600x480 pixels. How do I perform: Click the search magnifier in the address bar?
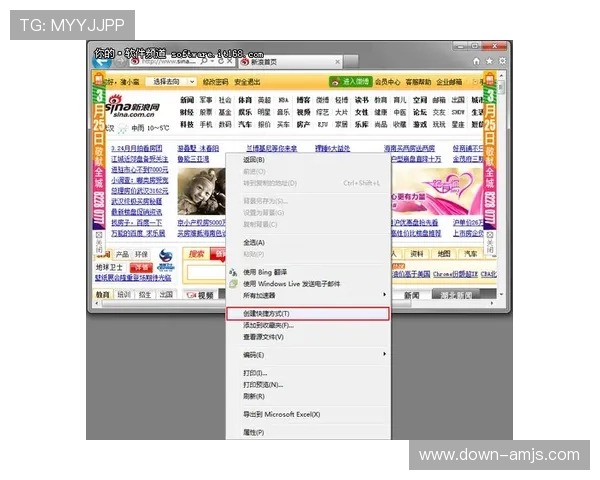[204, 61]
